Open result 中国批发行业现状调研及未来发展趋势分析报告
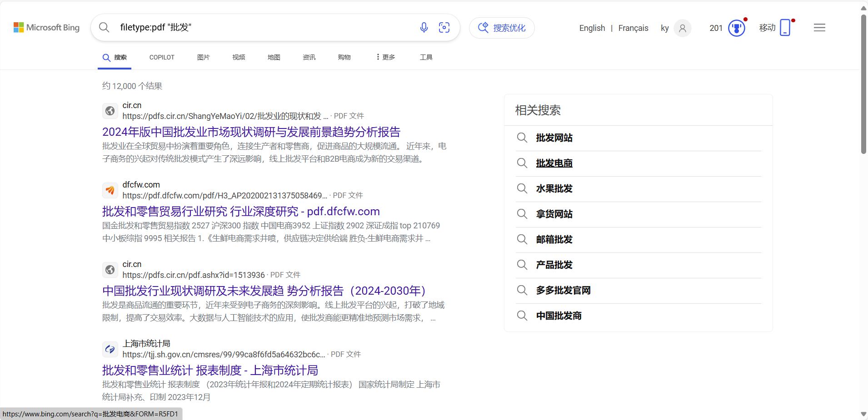The image size is (868, 420). [264, 291]
